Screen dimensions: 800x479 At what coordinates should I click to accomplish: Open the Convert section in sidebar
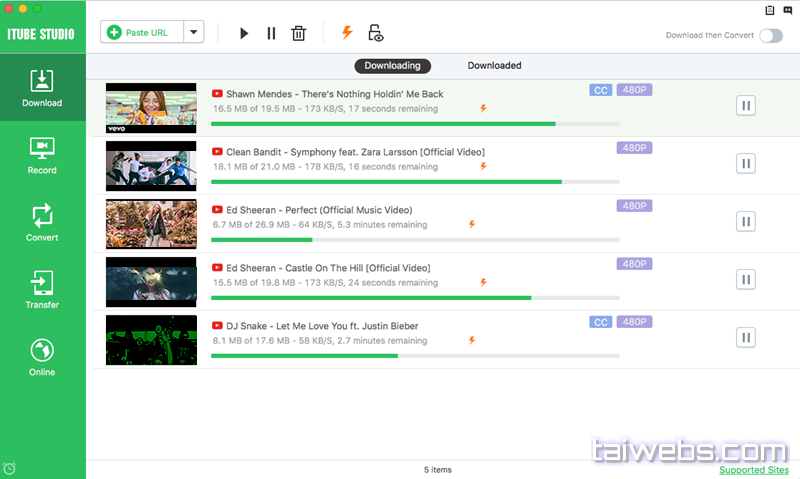tap(42, 222)
